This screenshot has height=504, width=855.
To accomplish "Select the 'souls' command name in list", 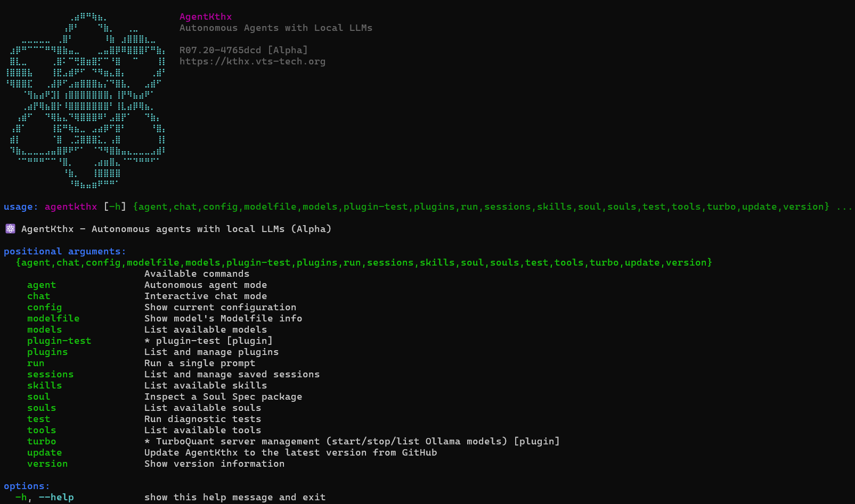I will point(42,408).
